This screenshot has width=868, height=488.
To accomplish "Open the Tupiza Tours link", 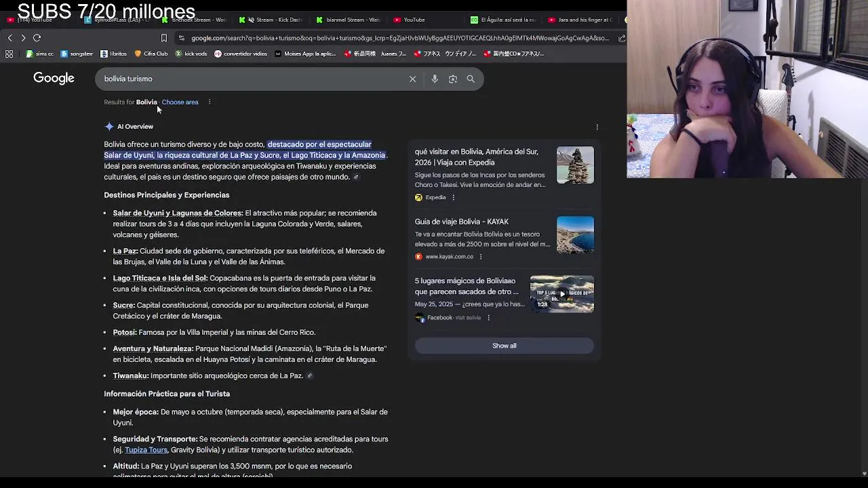I will click(x=146, y=450).
